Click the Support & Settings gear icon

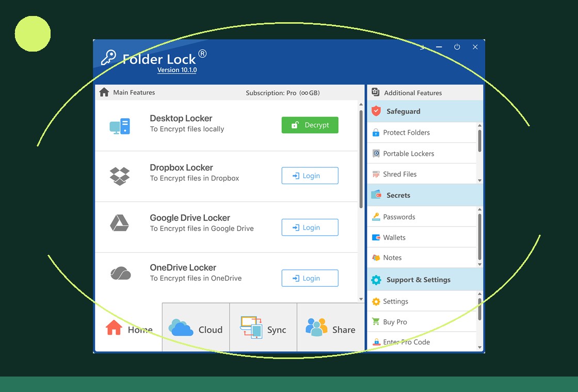click(x=376, y=280)
